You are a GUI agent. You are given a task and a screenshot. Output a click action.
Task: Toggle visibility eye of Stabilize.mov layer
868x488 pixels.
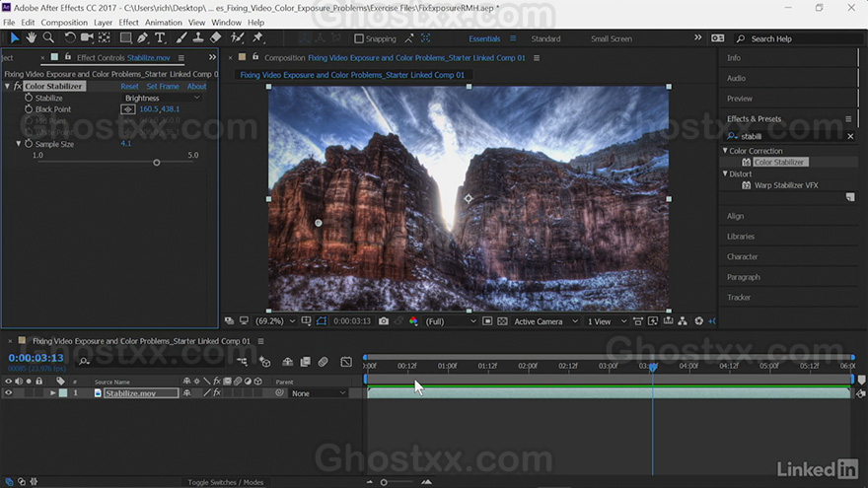[8, 392]
